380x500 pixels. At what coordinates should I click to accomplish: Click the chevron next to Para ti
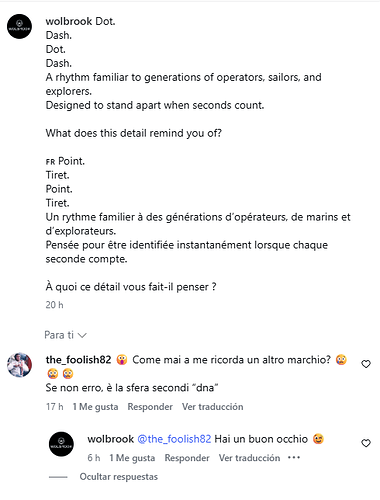pos(82,335)
